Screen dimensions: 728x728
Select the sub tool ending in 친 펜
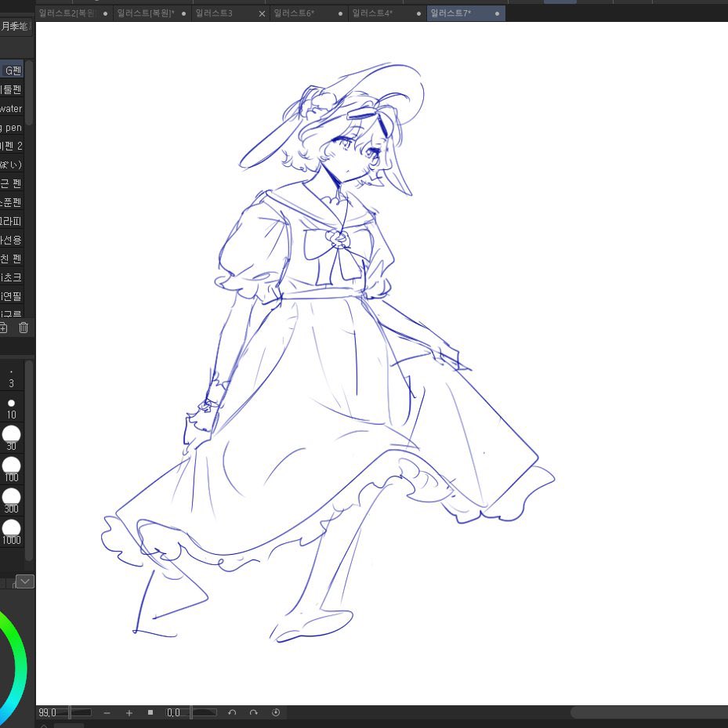(x=12, y=259)
